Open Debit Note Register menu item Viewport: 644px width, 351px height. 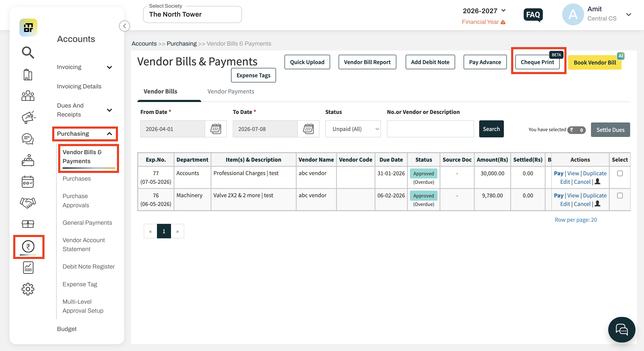[89, 266]
